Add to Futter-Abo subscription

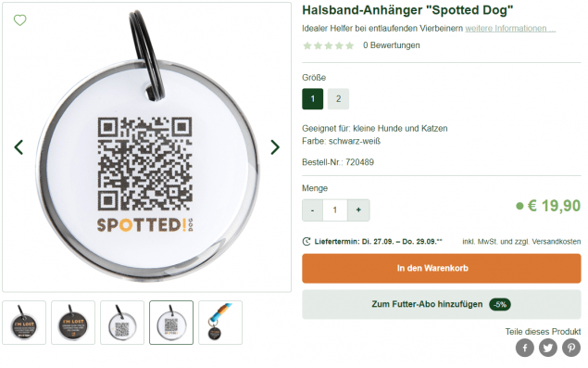(442, 304)
